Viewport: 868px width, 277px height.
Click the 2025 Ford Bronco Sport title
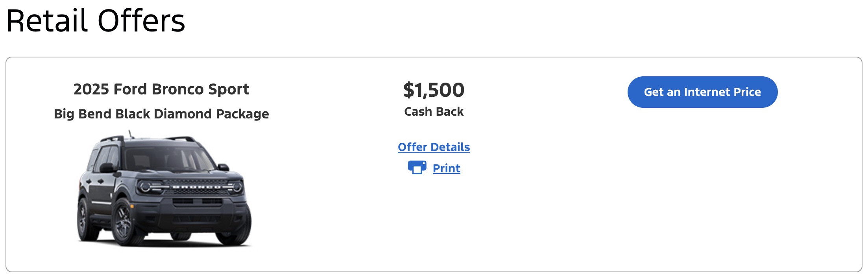click(161, 89)
